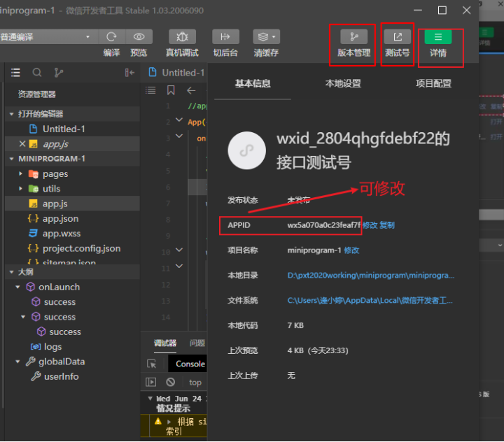This screenshot has width=504, height=442.
Task: Collapse the second success outline node
Action: 23,317
